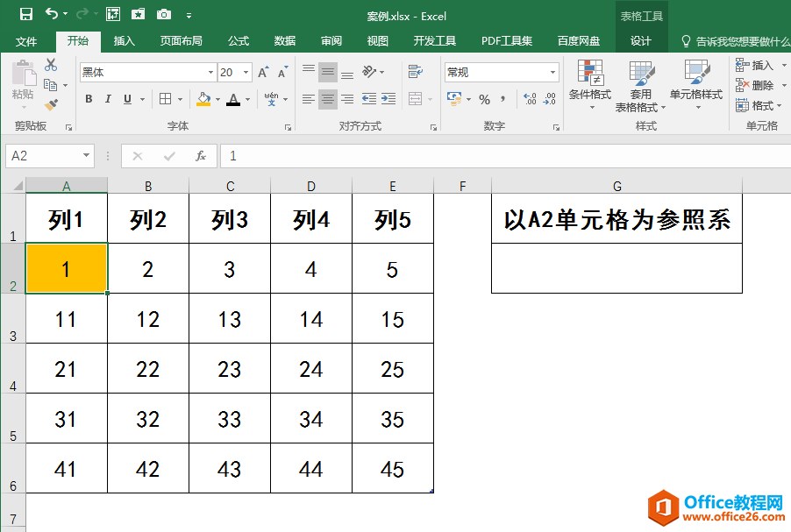Decrease the cell indent
This screenshot has height=532, width=791.
[369, 99]
